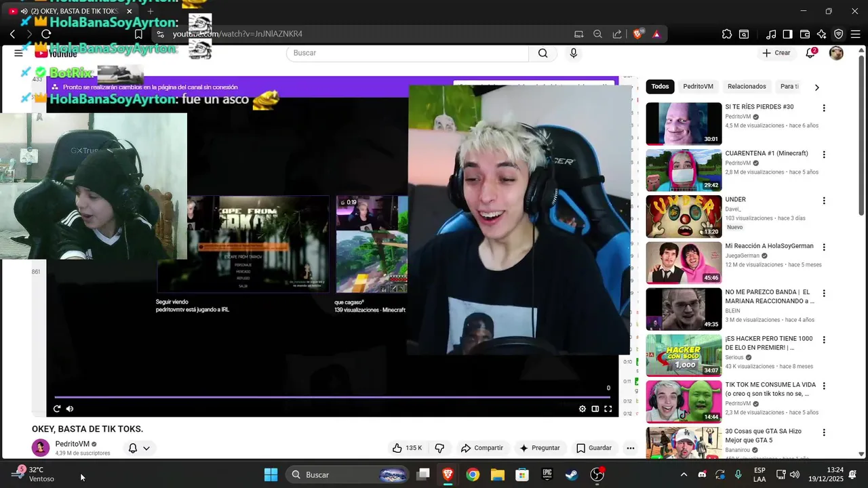Click the video progress bar
Viewport: 868px width, 488px height.
(x=332, y=397)
